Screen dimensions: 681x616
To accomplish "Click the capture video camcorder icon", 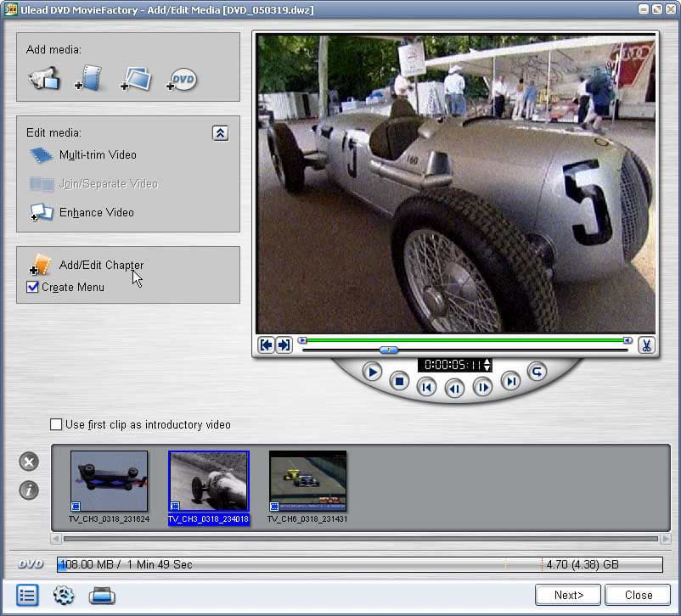I will point(43,78).
